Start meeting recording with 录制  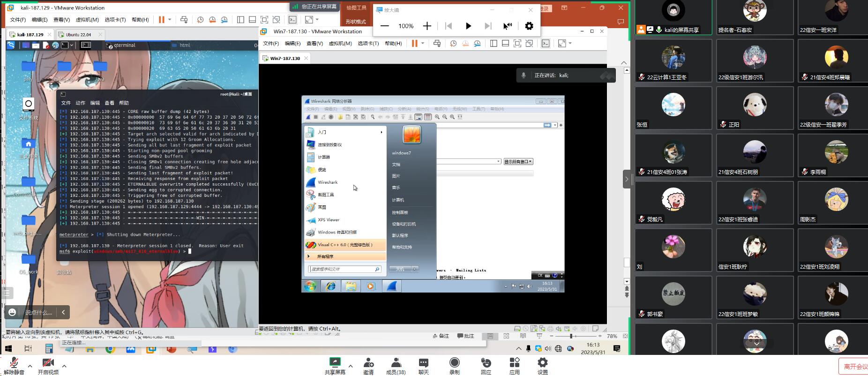[x=454, y=366]
